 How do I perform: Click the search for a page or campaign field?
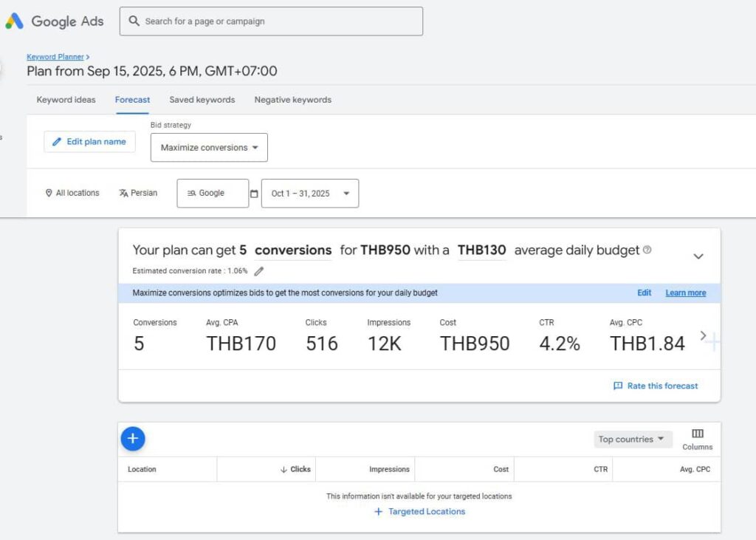pos(272,21)
